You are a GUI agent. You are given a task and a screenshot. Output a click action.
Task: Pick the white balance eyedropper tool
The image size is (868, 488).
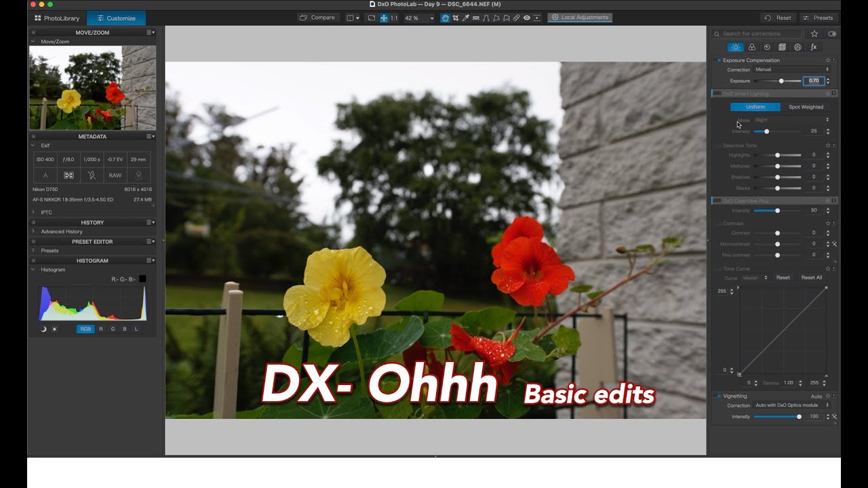(465, 18)
